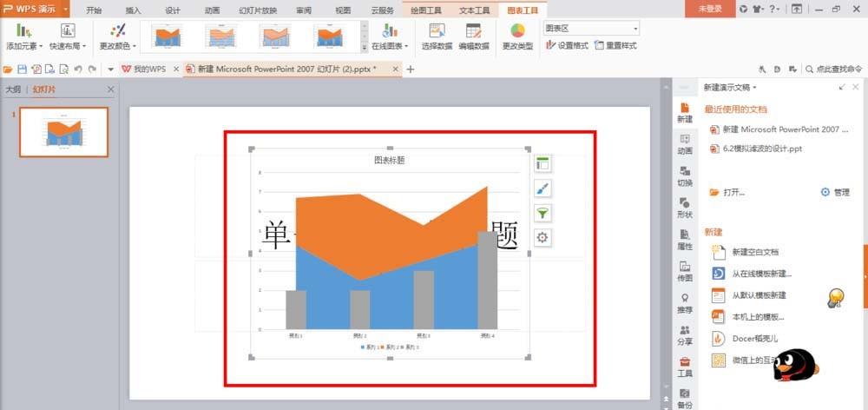The height and width of the screenshot is (410, 868).
Task: Click the chart filter funnel icon
Action: 543,213
